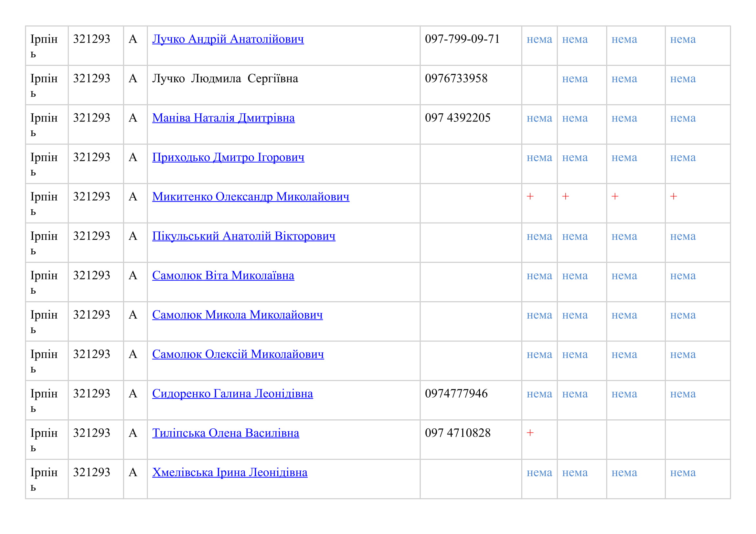Image resolution: width=756 pixels, height=534 pixels.
Task: Click phone number 097 4392205
Action: pyautogui.click(x=457, y=118)
